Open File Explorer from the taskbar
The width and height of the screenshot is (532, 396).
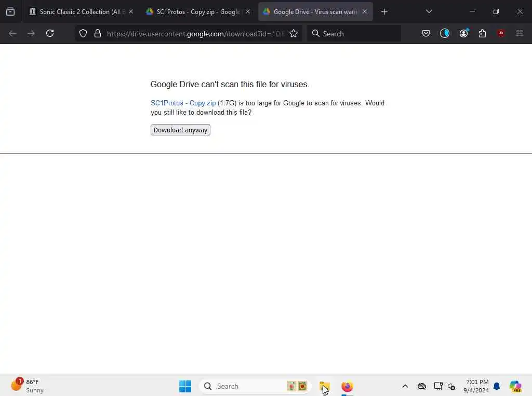click(x=324, y=386)
